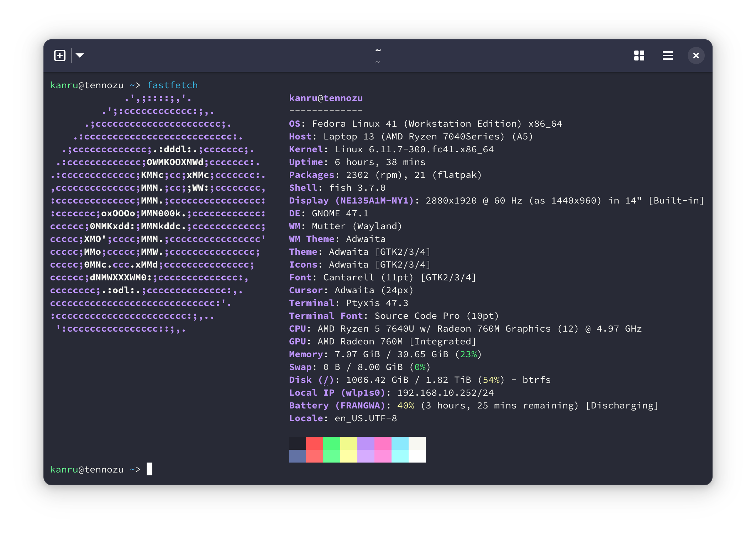The width and height of the screenshot is (756, 533).
Task: Click the 'Icons' line label
Action: [303, 265]
